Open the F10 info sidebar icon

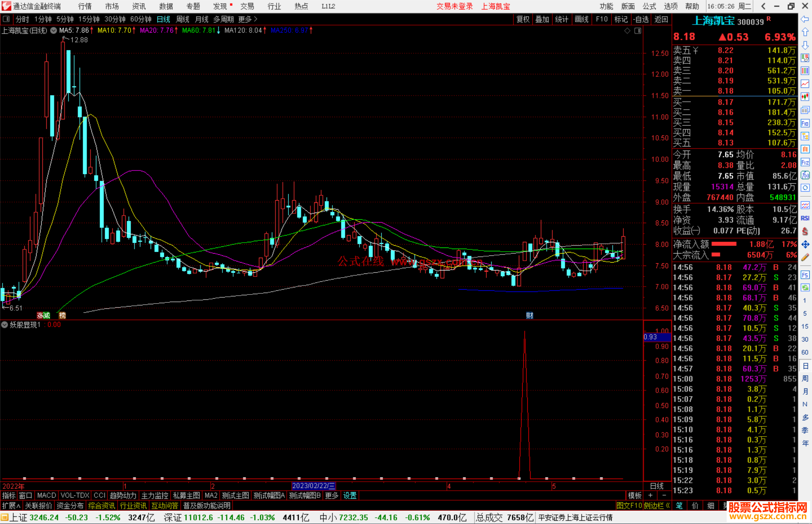pyautogui.click(x=805, y=123)
